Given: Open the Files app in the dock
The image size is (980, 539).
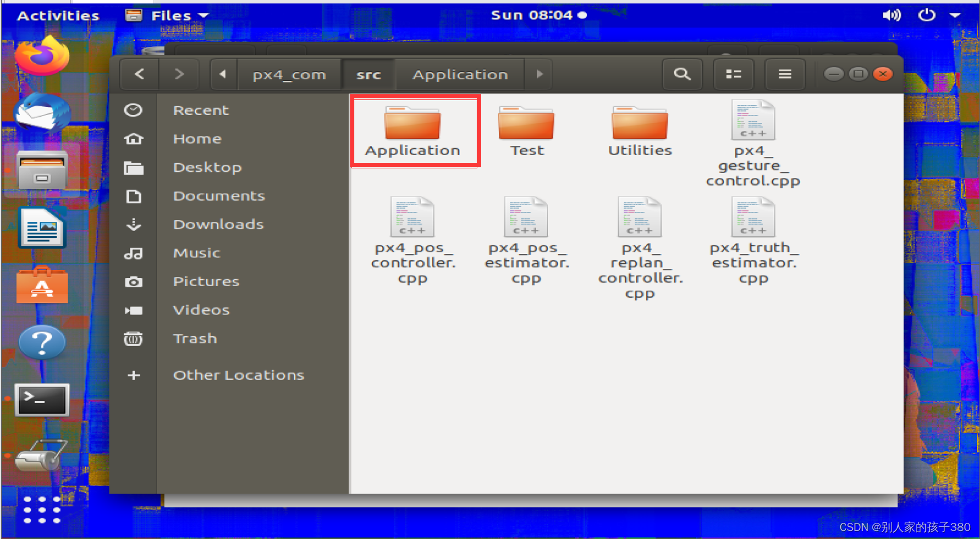Looking at the screenshot, I should pos(42,170).
